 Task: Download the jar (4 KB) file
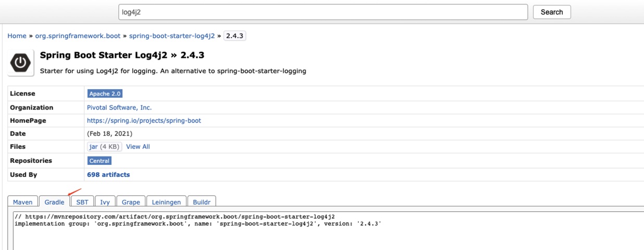[x=105, y=147]
